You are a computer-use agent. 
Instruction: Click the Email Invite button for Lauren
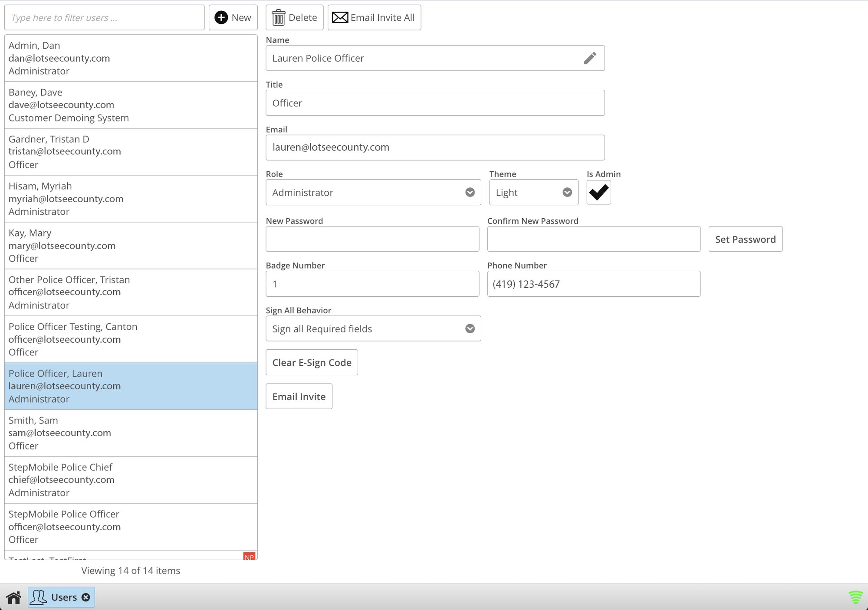[x=298, y=397]
